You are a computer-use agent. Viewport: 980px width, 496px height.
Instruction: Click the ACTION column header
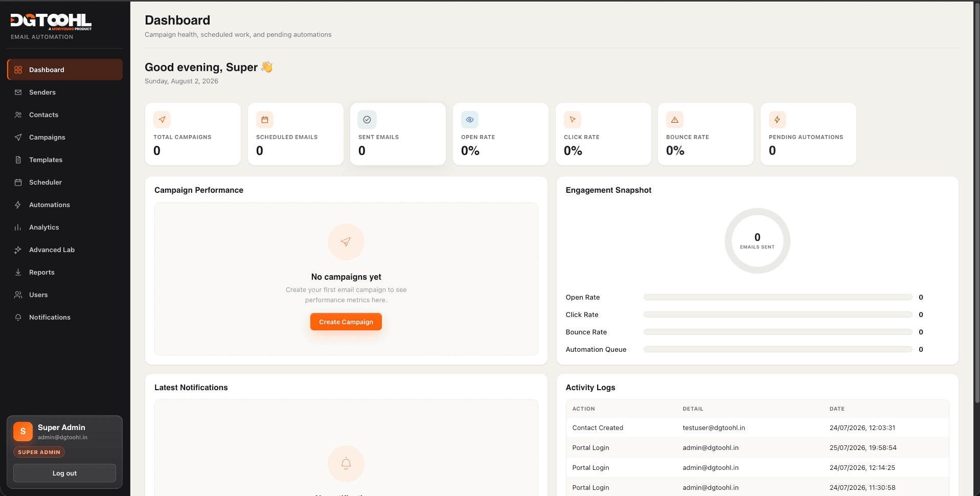click(x=583, y=409)
